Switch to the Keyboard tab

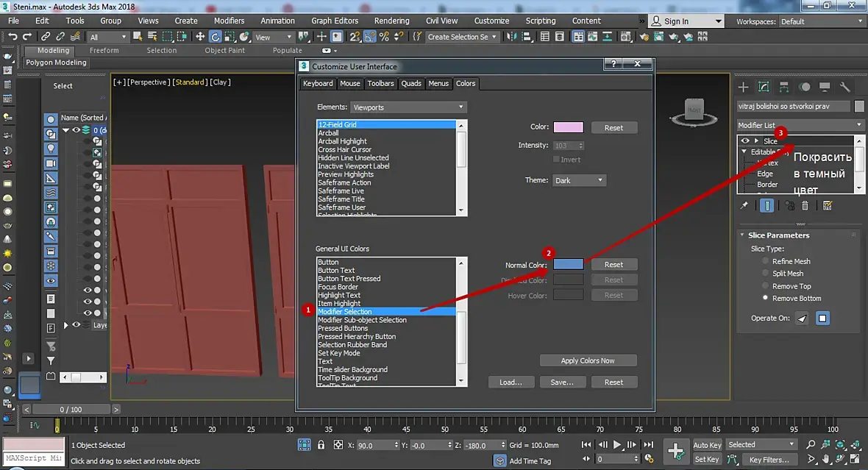[x=318, y=84]
